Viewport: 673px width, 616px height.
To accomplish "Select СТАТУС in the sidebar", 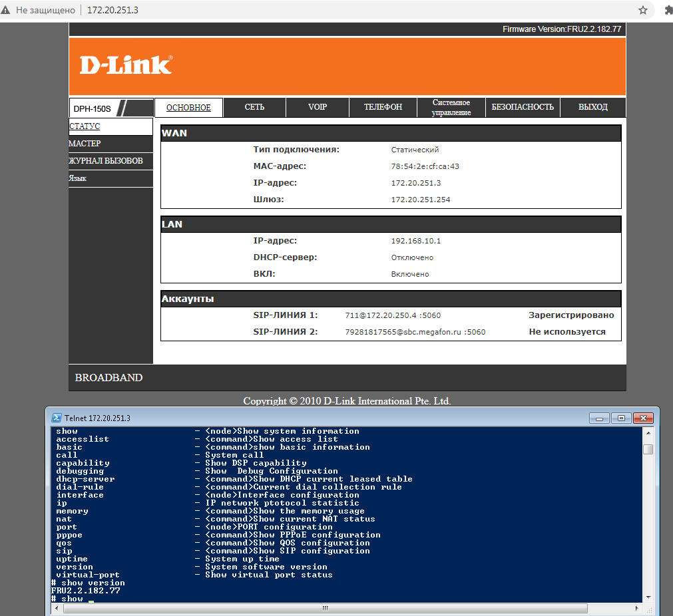I will tap(111, 126).
